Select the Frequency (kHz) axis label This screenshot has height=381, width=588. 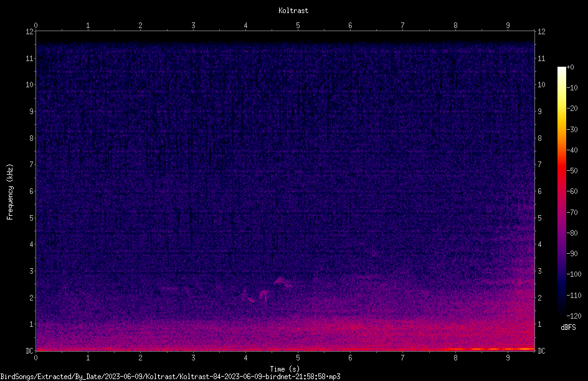pos(10,192)
